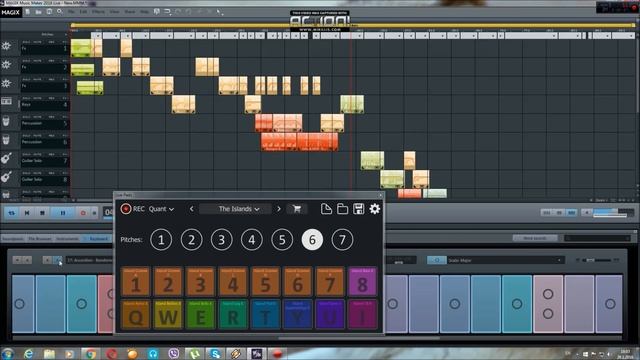The image size is (640, 360).
Task: Switch to the File Browser tab
Action: [x=40, y=239]
